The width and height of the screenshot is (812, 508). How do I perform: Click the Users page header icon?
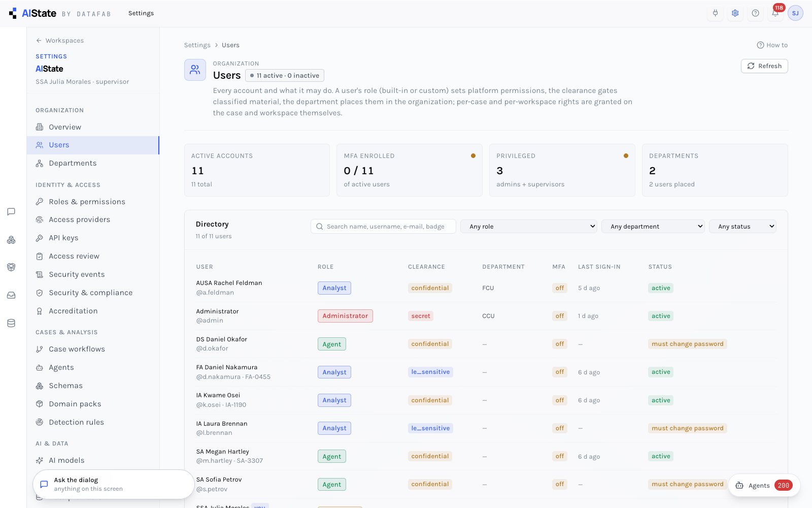pos(195,70)
